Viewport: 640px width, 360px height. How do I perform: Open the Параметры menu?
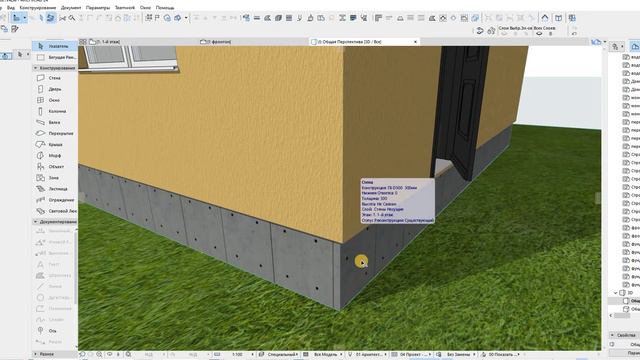coord(98,7)
